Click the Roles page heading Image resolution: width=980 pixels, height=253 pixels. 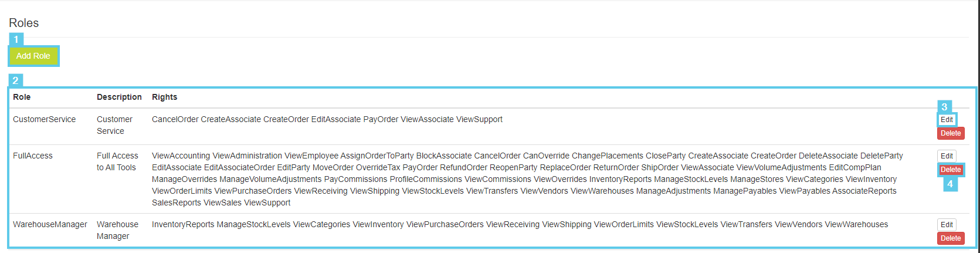click(x=23, y=23)
